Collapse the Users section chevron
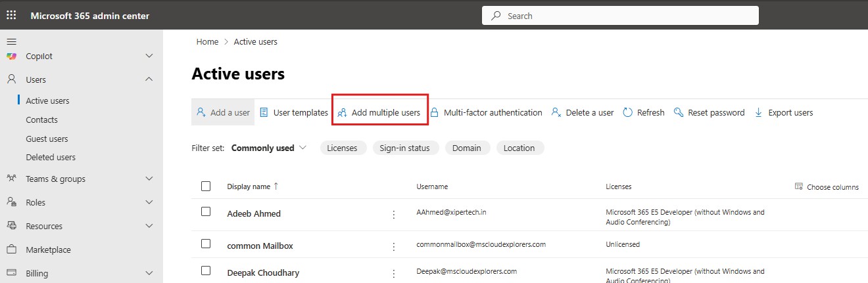 tap(149, 79)
